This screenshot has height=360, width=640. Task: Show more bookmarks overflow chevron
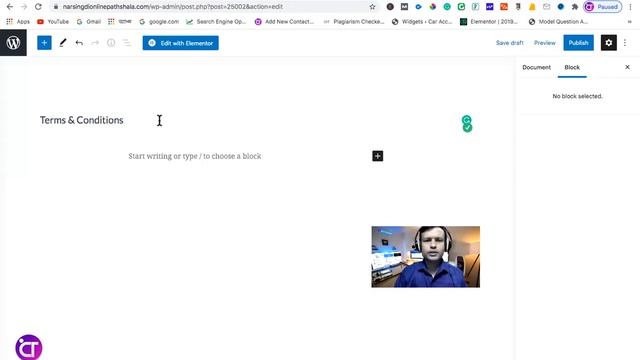click(x=629, y=22)
